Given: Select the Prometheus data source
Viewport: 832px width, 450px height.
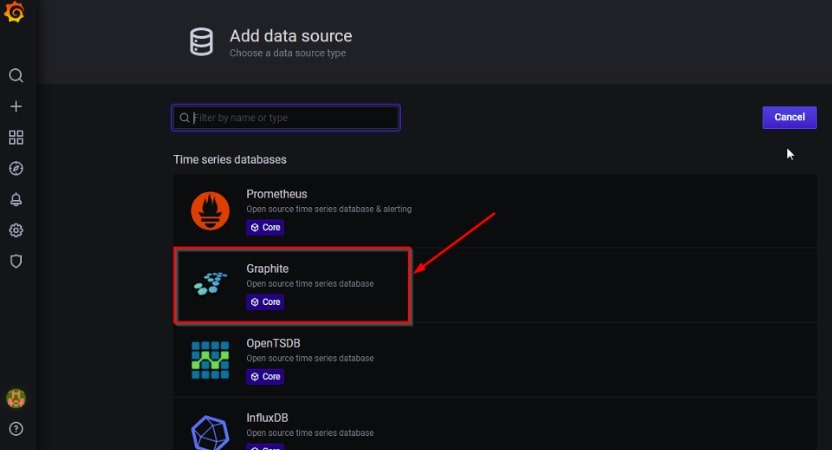Looking at the screenshot, I should click(495, 211).
